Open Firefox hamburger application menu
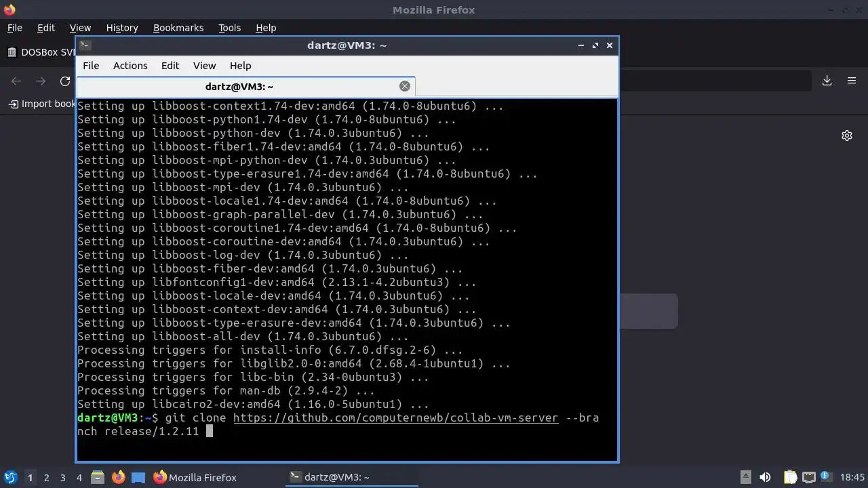868x488 pixels. (852, 81)
